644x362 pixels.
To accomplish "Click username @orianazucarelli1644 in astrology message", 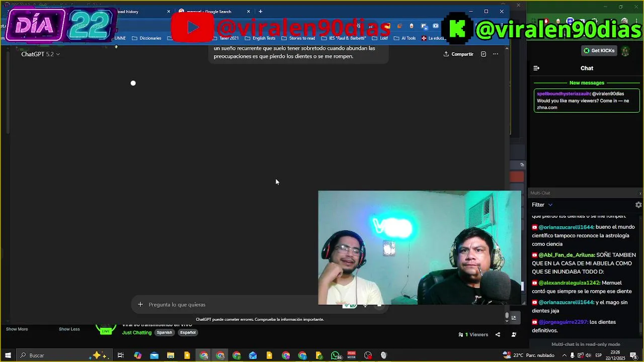I will 566,227.
